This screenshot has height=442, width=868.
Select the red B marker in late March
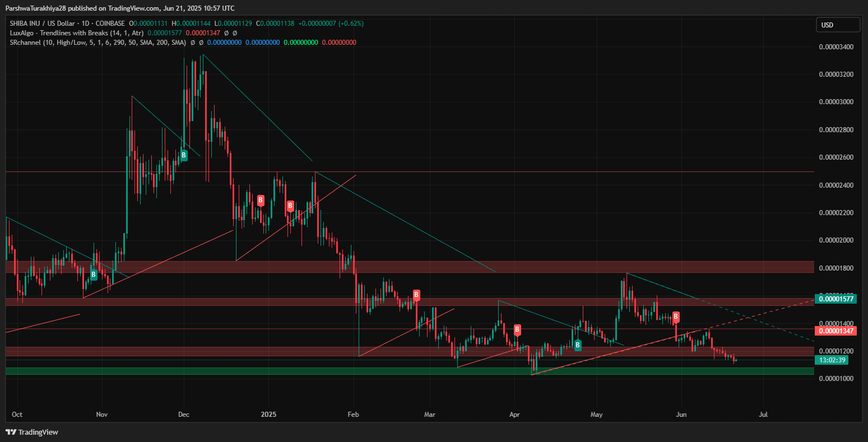(517, 329)
